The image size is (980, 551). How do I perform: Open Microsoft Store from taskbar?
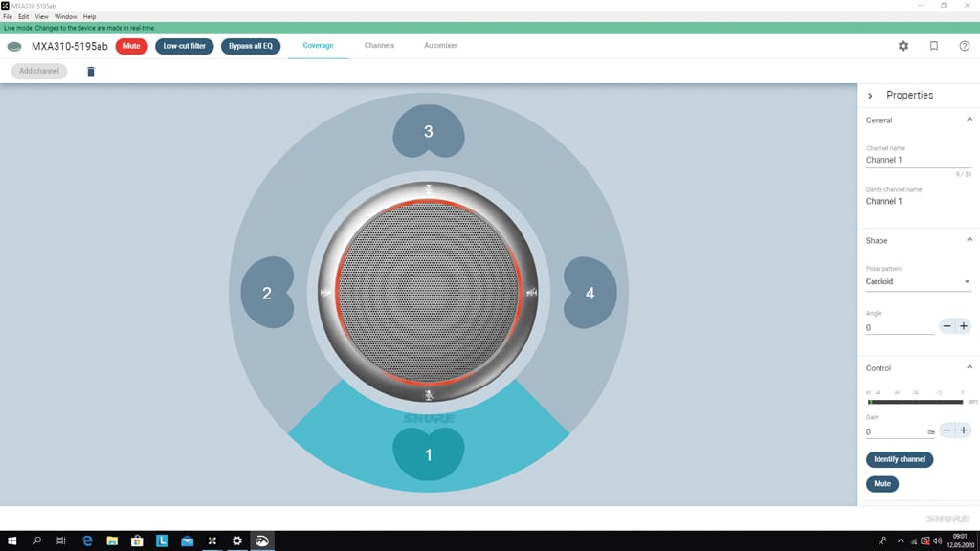pyautogui.click(x=137, y=541)
